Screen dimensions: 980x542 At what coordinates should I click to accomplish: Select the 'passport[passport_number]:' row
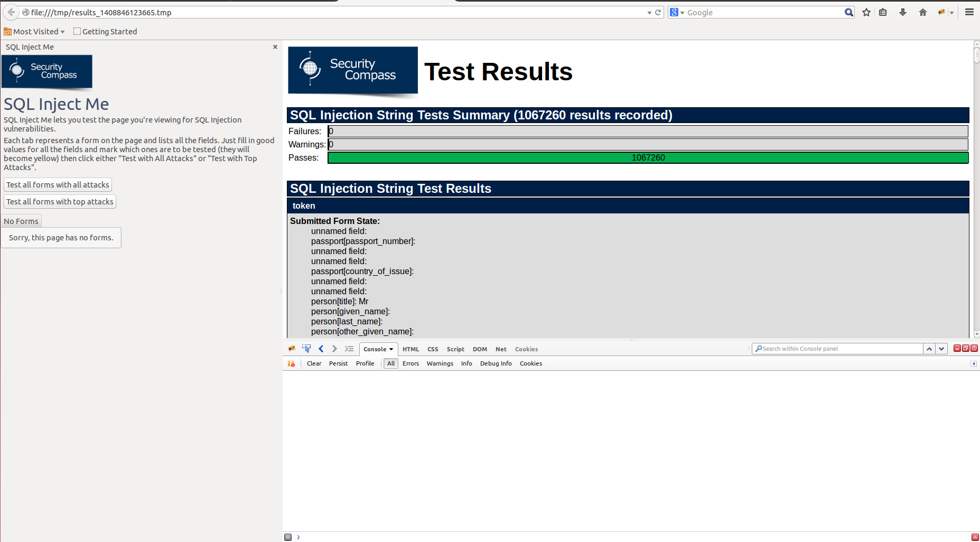pyautogui.click(x=363, y=241)
